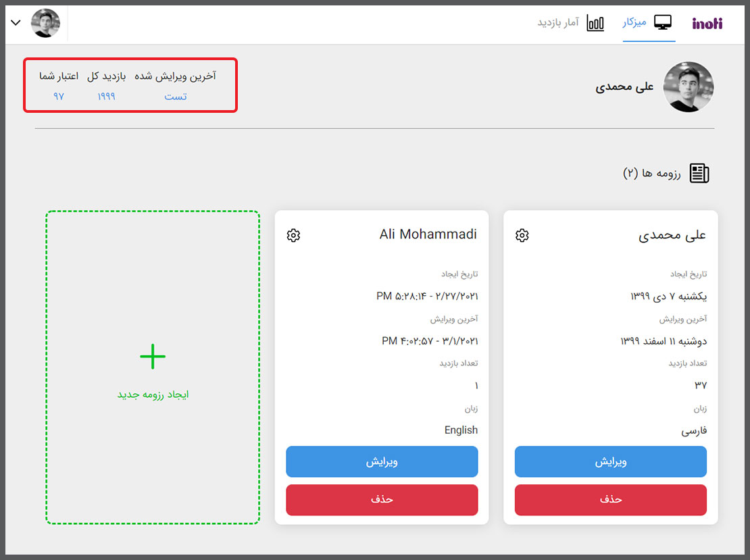Expand the user account dropdown chevron
The height and width of the screenshot is (560, 750).
[x=16, y=23]
